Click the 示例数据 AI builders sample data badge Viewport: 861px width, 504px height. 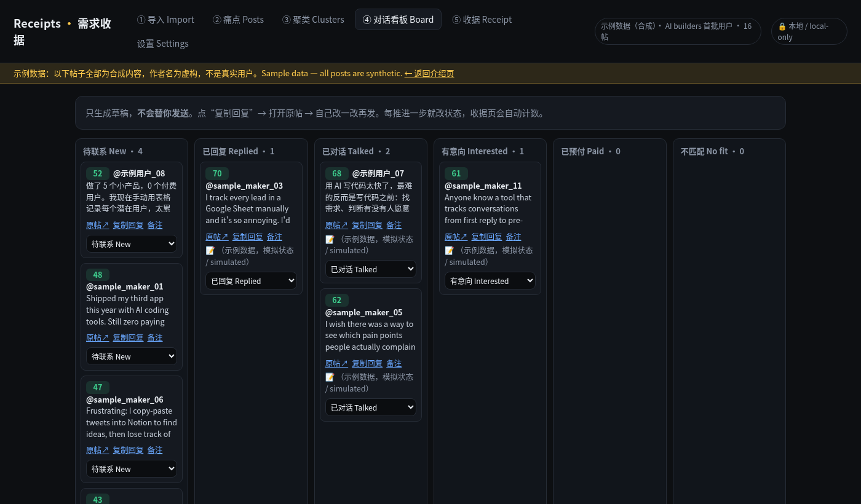click(x=678, y=31)
